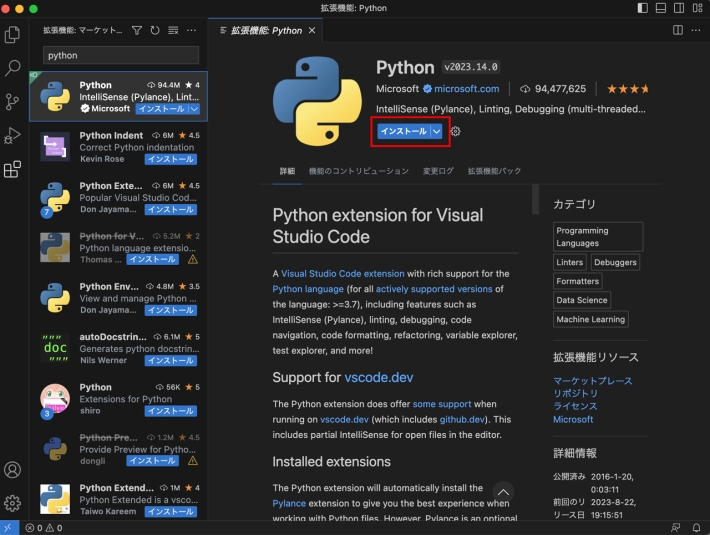
Task: Install the Python Extended extension by Taiwo Kareem
Action: [x=171, y=511]
